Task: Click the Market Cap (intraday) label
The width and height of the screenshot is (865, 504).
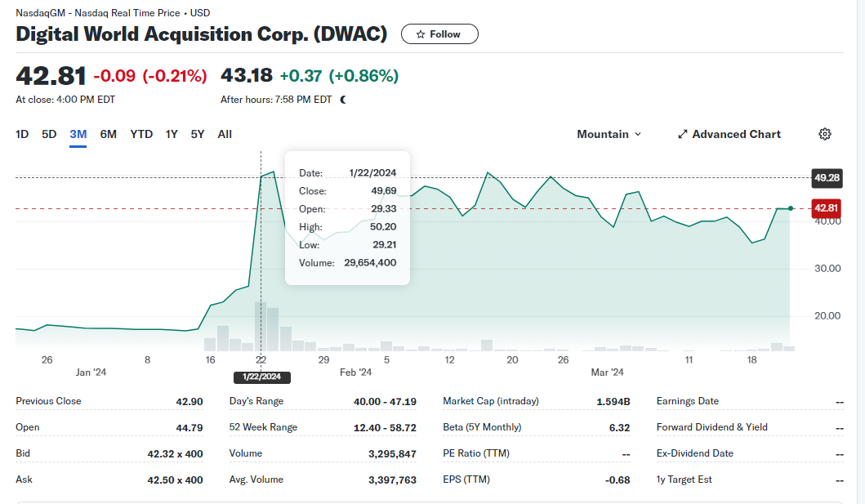Action: pyautogui.click(x=491, y=401)
